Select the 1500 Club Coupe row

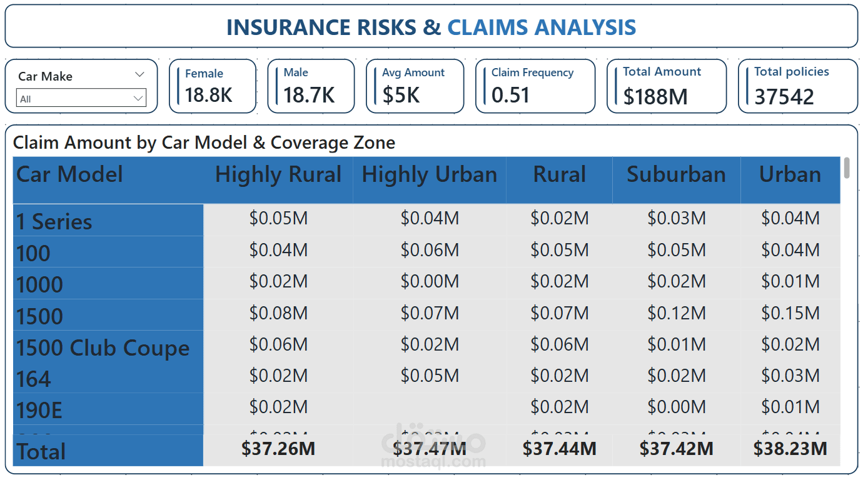103,347
